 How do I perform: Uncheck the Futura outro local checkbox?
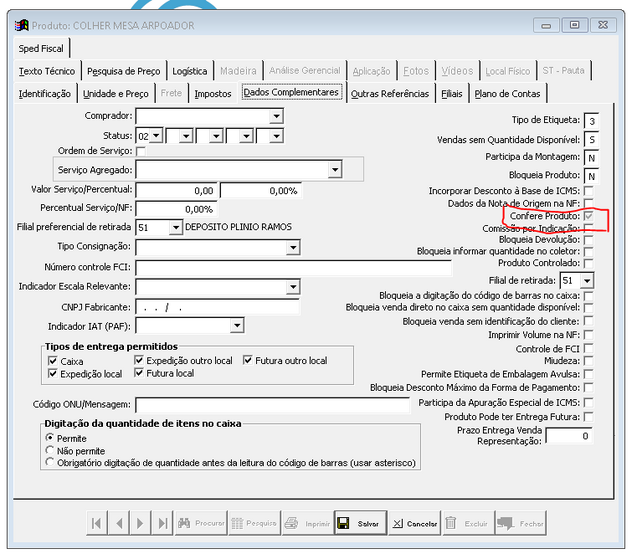[249, 360]
